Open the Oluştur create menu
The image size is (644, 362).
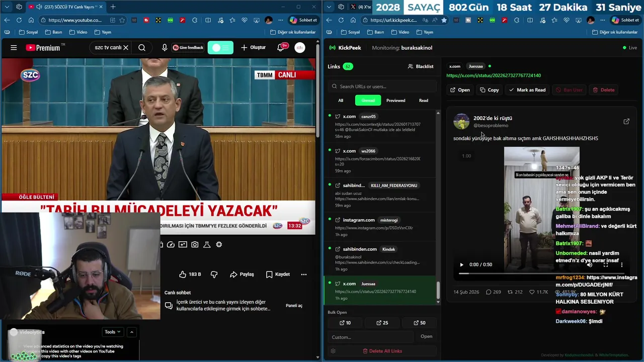pyautogui.click(x=253, y=48)
